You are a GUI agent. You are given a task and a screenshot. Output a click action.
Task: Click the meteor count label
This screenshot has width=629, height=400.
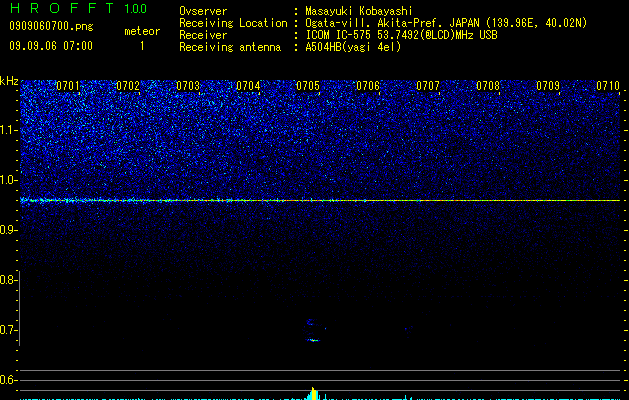click(142, 31)
